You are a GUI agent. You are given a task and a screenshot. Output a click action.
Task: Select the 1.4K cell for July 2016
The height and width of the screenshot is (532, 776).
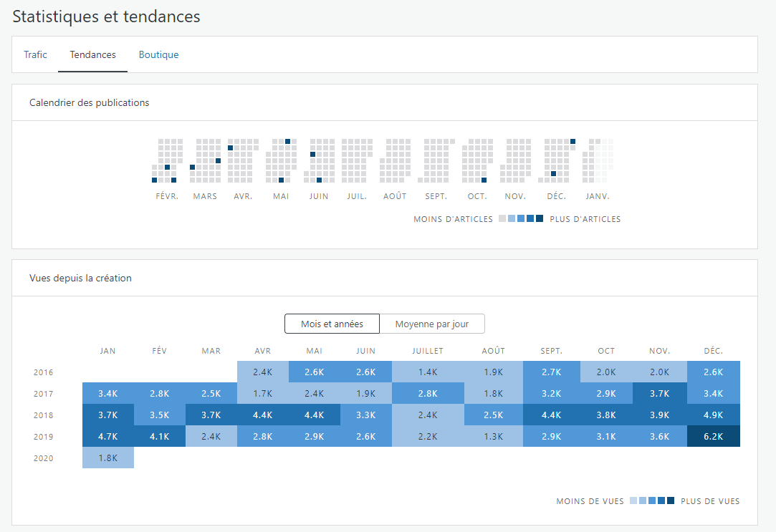pos(428,372)
